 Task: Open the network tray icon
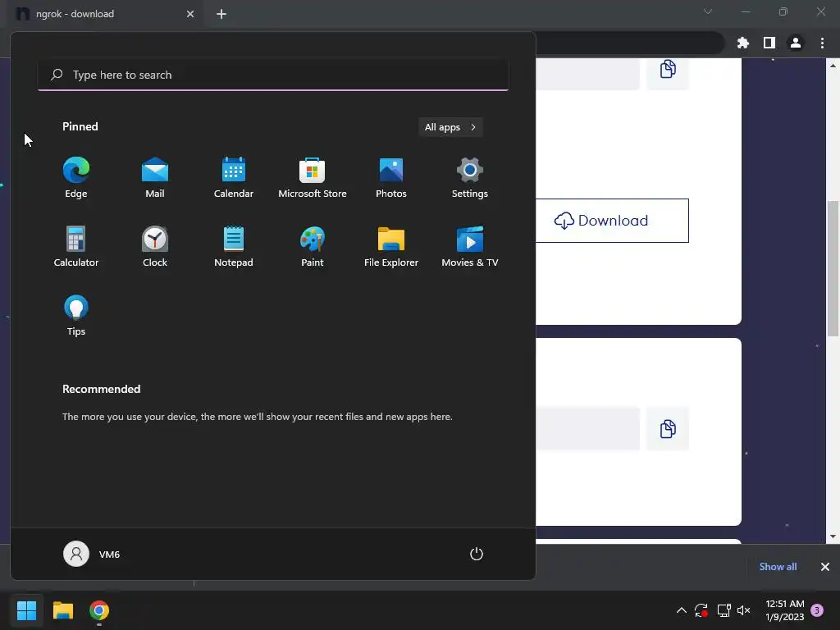724,610
